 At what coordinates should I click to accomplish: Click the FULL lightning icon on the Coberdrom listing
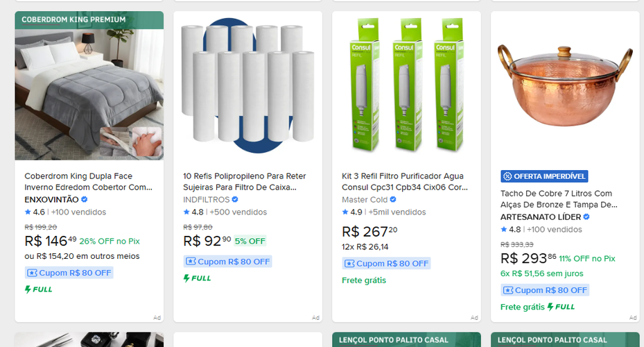tap(28, 289)
